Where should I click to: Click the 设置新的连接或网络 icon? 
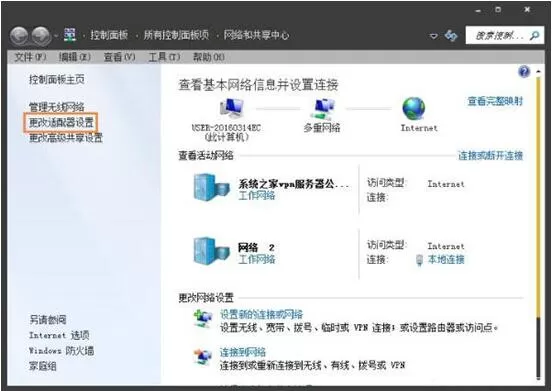(x=203, y=319)
